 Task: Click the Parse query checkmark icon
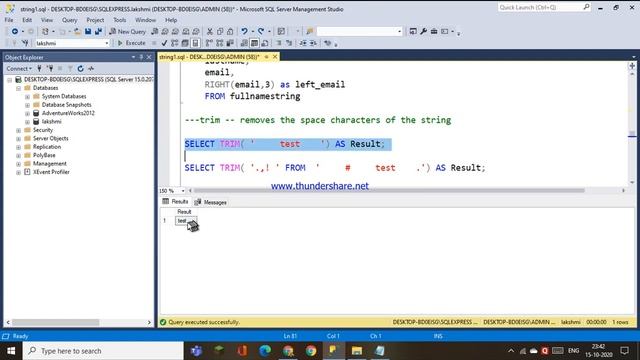164,43
